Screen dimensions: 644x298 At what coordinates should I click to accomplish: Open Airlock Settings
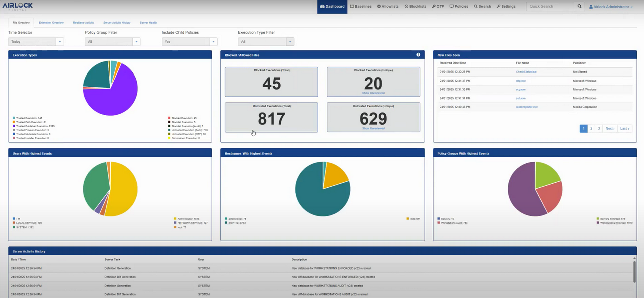click(x=506, y=6)
